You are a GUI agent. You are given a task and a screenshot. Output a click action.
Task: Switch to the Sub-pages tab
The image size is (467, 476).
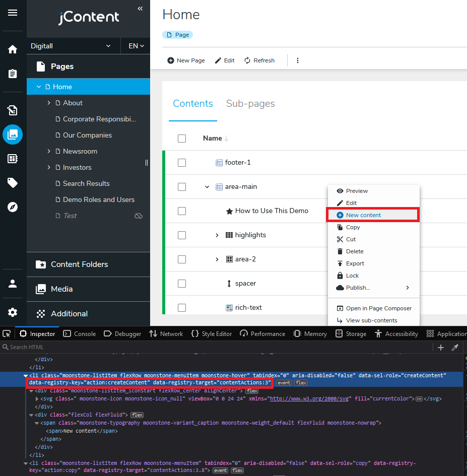click(250, 104)
